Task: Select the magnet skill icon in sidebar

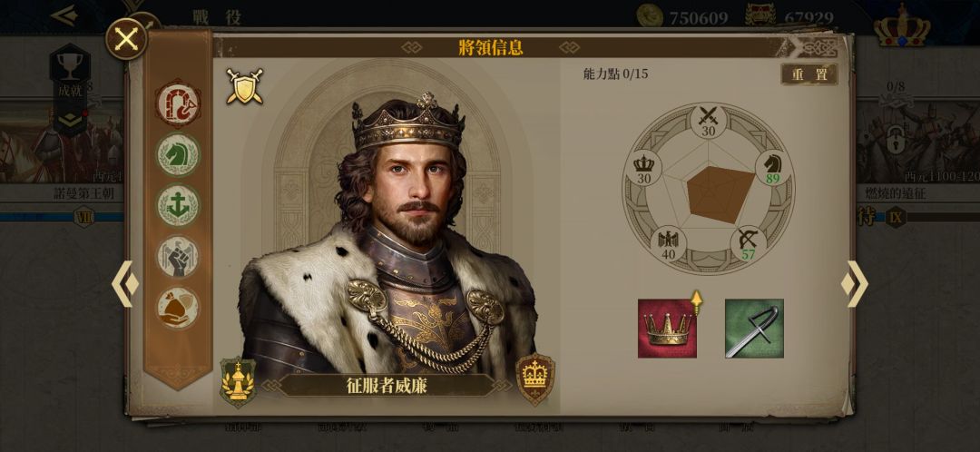Action: 178,103
